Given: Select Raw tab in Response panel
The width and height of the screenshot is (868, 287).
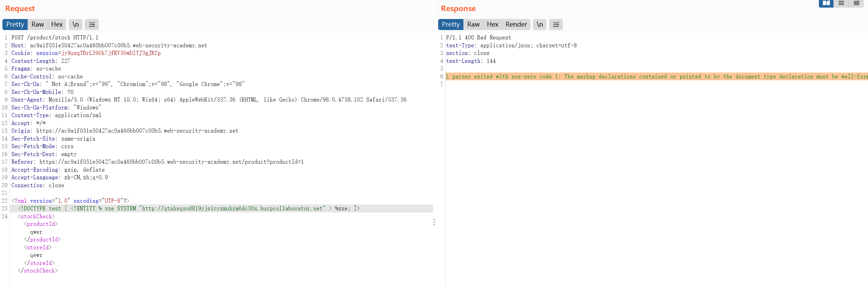Looking at the screenshot, I should click(x=473, y=25).
